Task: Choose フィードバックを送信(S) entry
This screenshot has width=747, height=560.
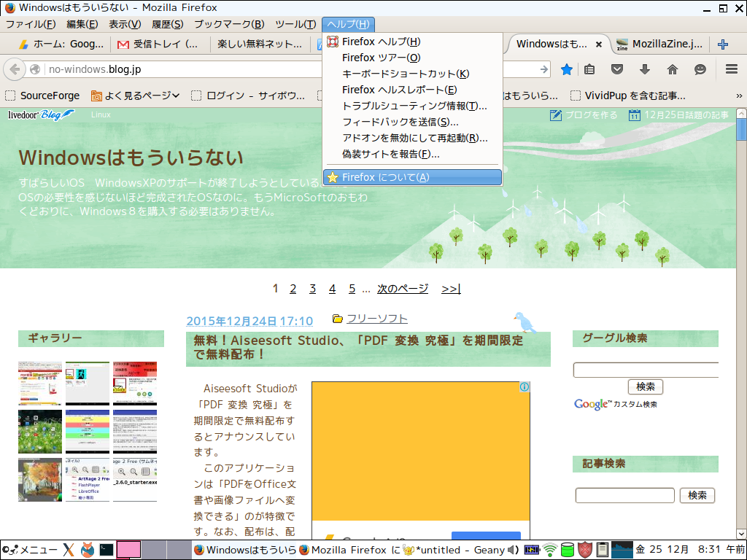Action: pos(413,122)
